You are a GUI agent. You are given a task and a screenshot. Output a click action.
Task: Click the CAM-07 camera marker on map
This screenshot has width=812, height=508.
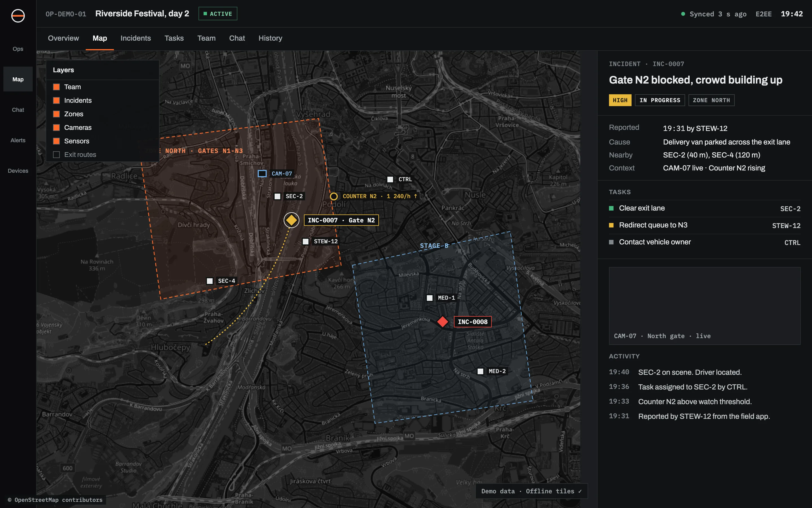point(262,173)
